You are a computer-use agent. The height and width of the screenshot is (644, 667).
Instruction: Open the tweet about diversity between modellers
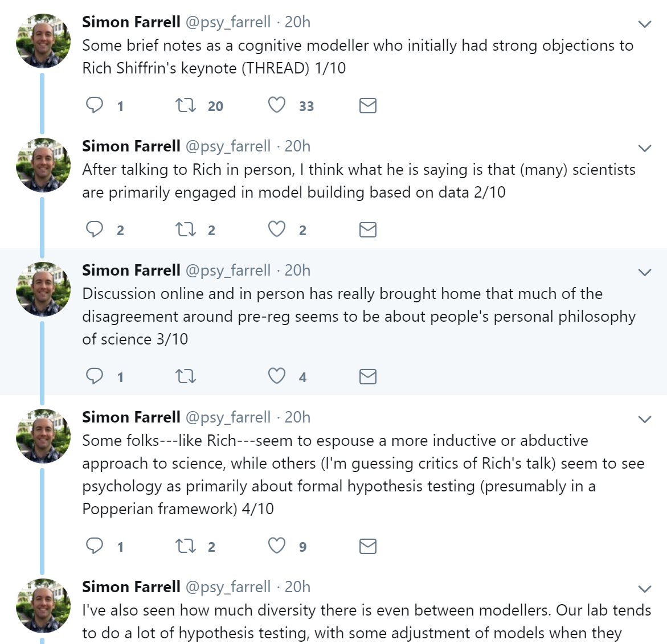365,621
